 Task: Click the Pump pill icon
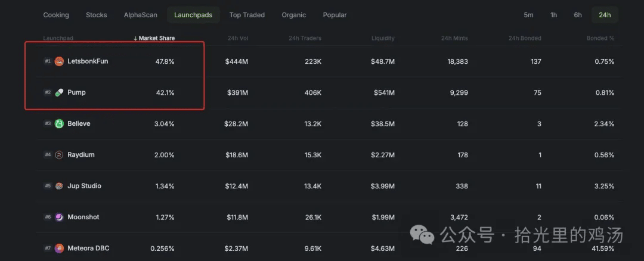[x=59, y=93]
